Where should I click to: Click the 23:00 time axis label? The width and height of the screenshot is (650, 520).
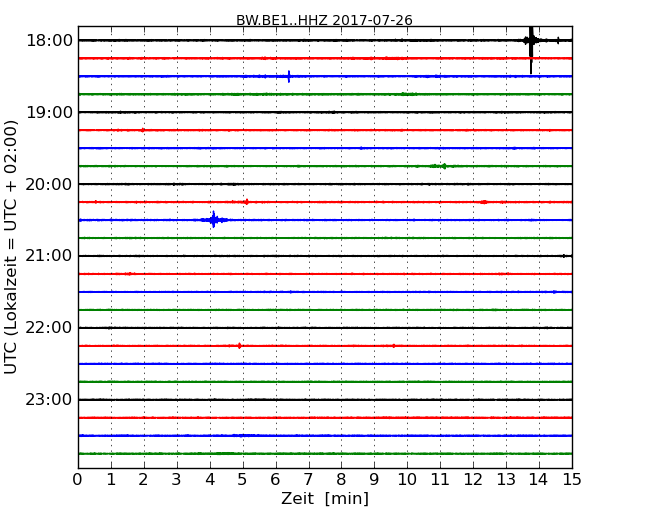[49, 400]
